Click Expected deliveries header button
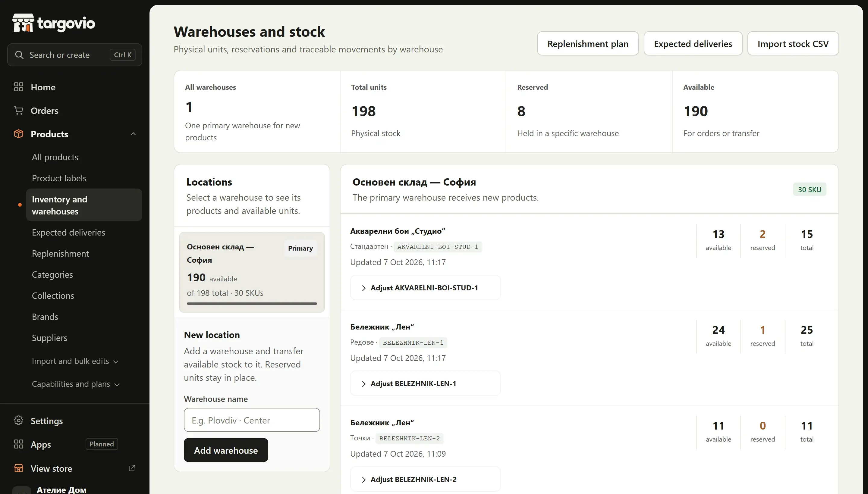Image resolution: width=868 pixels, height=494 pixels. tap(693, 43)
